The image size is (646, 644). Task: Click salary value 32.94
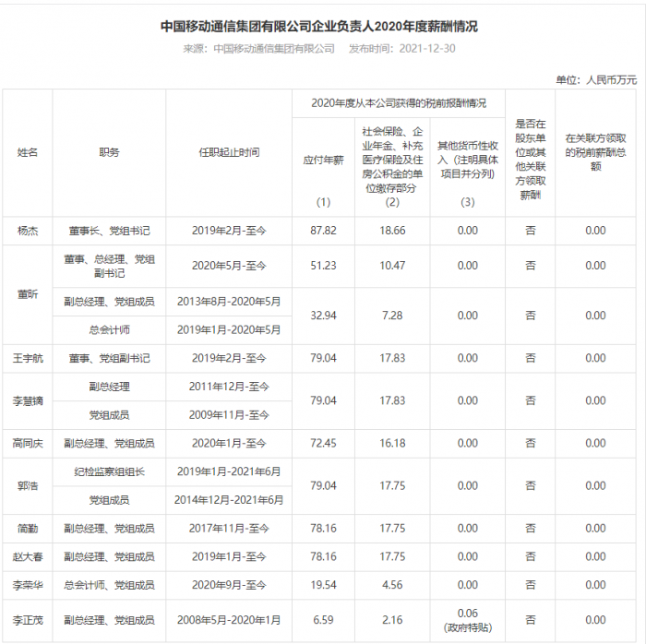click(323, 316)
